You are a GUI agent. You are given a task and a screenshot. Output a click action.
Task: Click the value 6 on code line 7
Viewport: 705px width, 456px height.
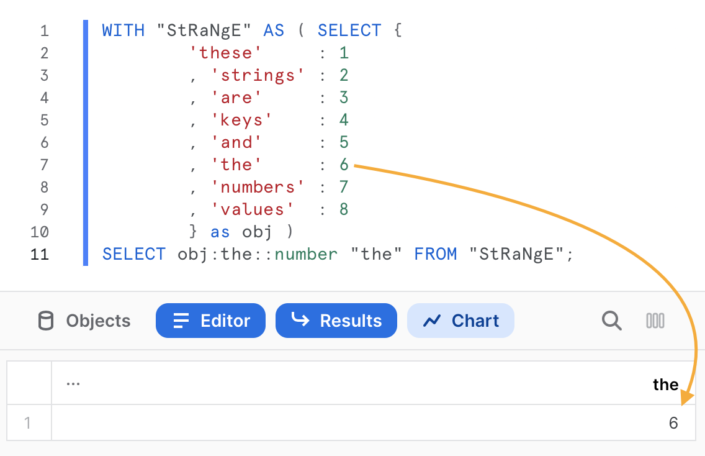click(343, 165)
